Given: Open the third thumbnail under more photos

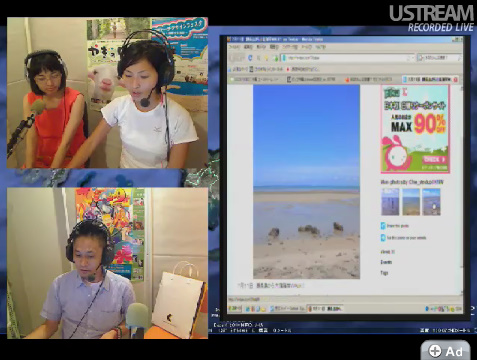Looking at the screenshot, I should tap(431, 202).
